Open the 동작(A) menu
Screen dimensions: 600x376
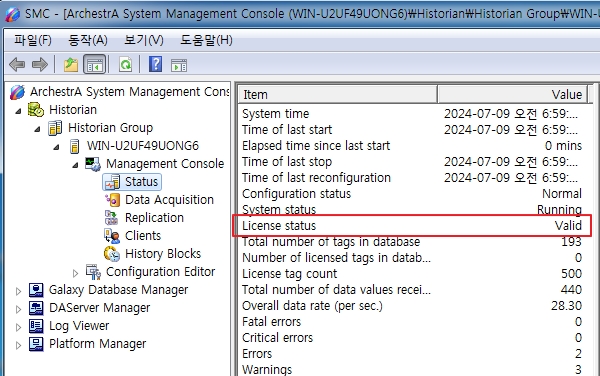88,40
